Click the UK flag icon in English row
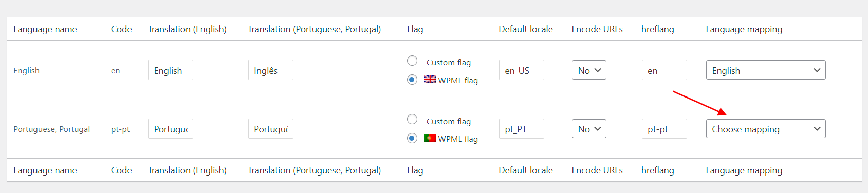This screenshot has width=868, height=193. point(430,80)
